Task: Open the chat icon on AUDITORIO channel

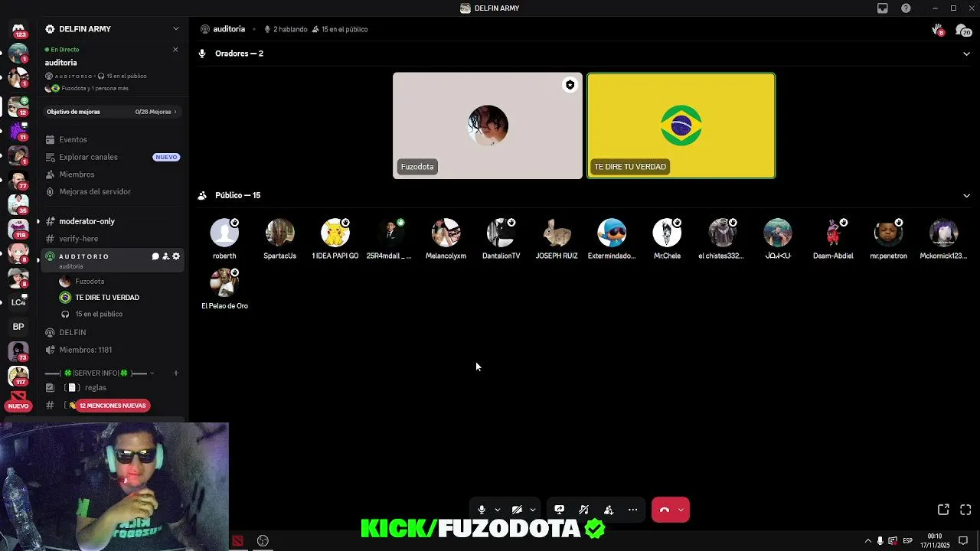Action: pyautogui.click(x=155, y=256)
